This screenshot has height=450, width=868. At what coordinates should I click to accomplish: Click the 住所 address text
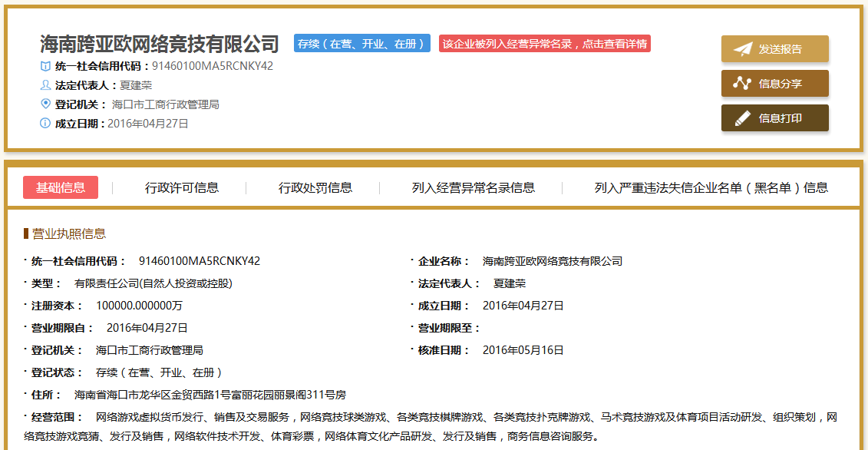click(x=210, y=395)
